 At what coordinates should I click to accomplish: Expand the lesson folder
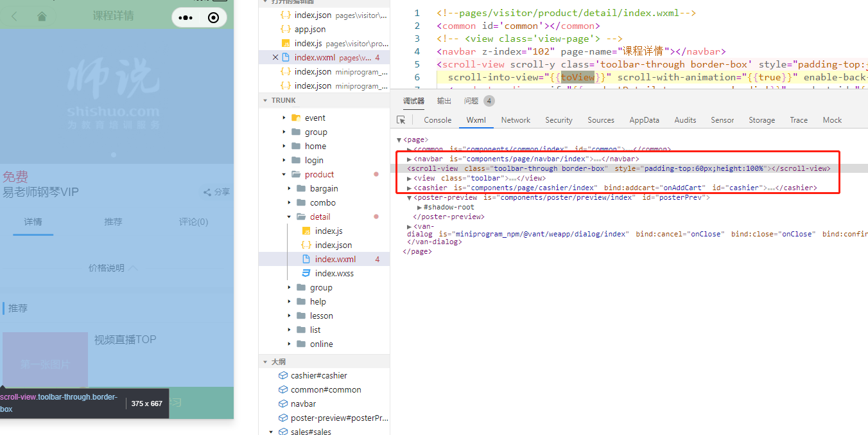[290, 315]
